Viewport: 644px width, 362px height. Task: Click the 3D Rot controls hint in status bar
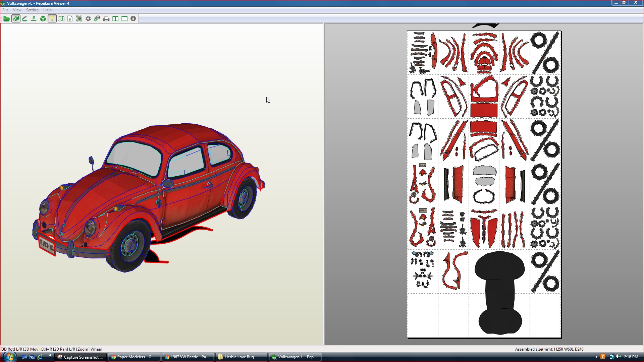51,349
